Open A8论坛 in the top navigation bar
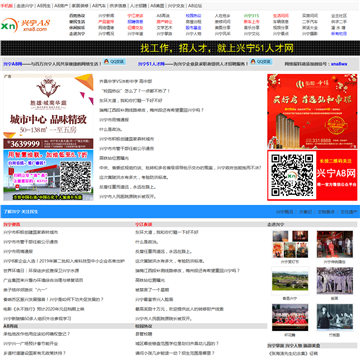Viewport: 360px width, 360px height. click(195, 6)
